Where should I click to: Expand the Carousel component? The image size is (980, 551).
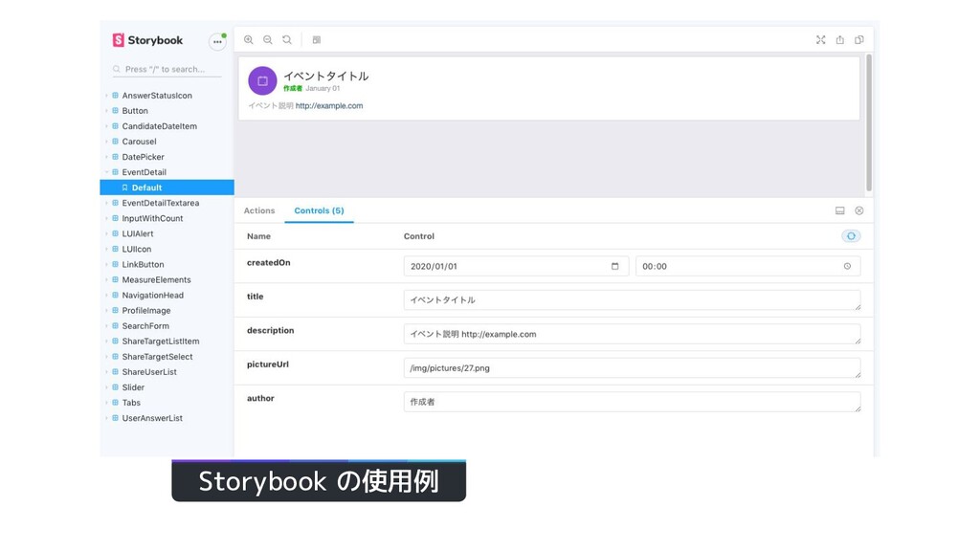click(x=139, y=142)
